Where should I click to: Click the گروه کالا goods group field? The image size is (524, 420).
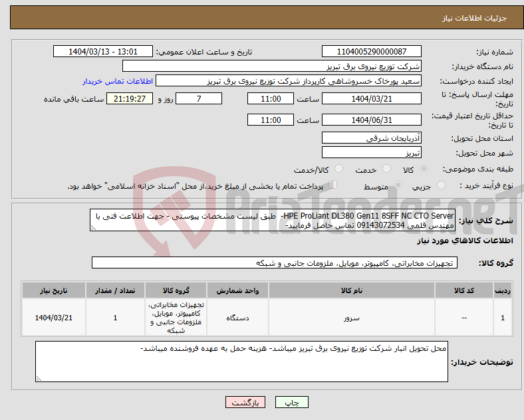pos(275,262)
